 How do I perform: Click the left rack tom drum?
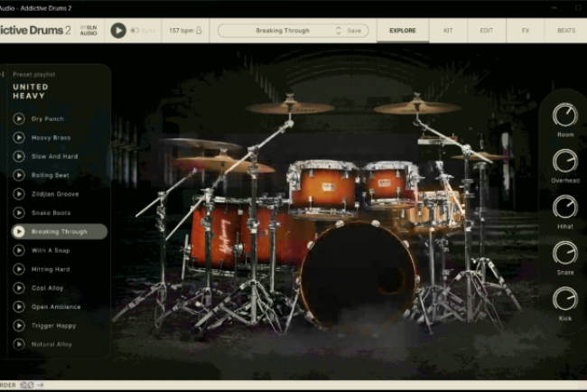[322, 189]
